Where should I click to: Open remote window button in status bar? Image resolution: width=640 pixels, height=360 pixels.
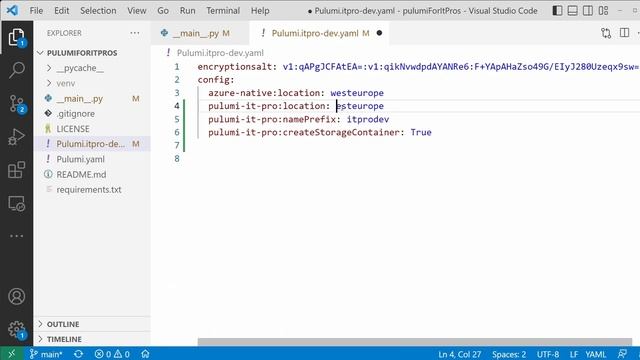tap(11, 354)
